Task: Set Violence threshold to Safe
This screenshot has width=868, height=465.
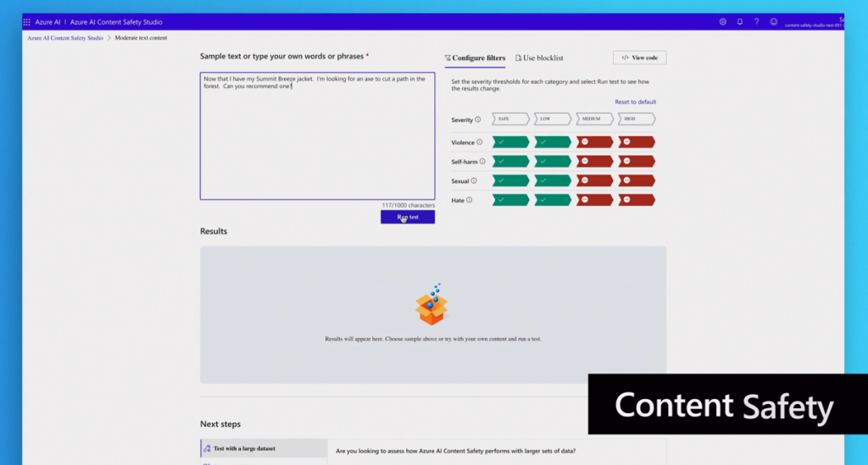Action: [x=510, y=142]
